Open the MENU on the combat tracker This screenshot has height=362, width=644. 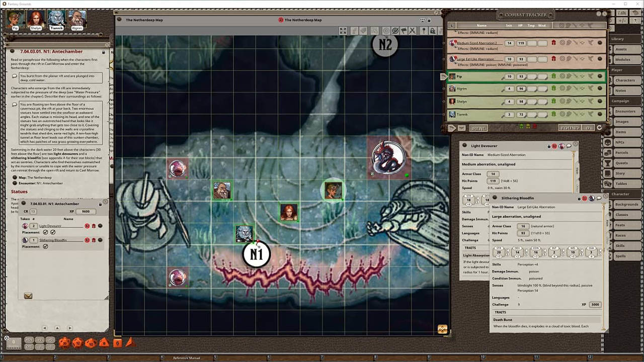point(478,128)
